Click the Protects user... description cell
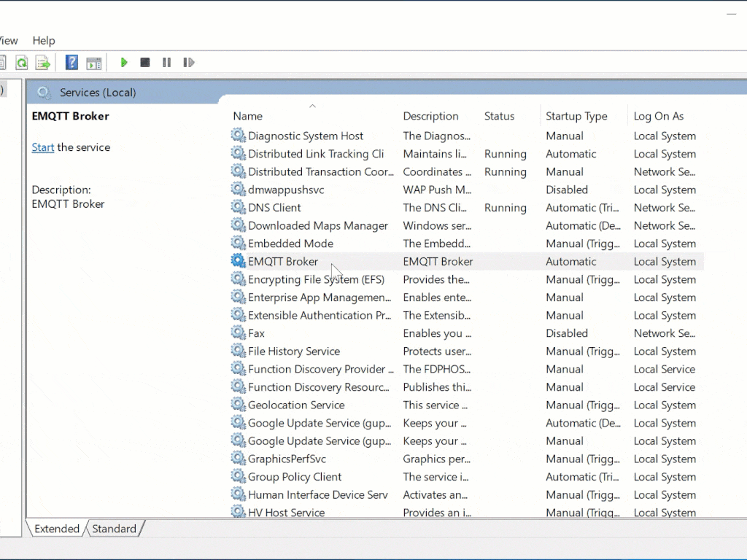Image resolution: width=747 pixels, height=560 pixels. point(437,351)
